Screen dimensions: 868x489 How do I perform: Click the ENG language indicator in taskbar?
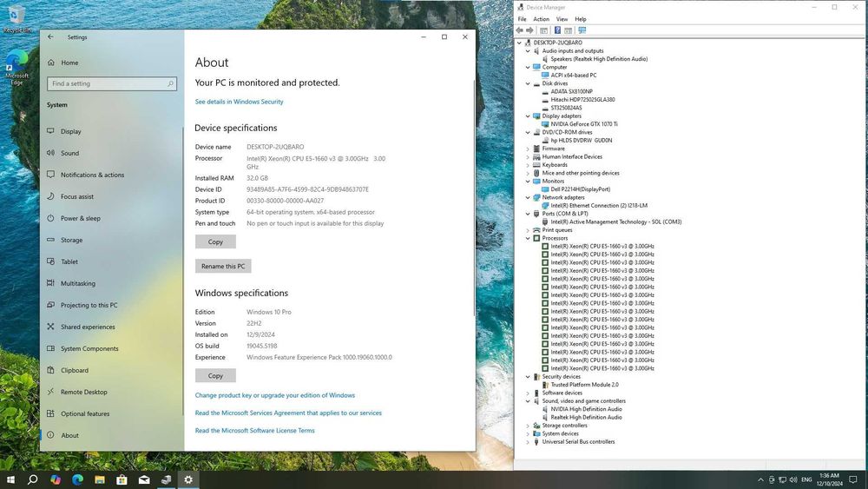coord(806,479)
